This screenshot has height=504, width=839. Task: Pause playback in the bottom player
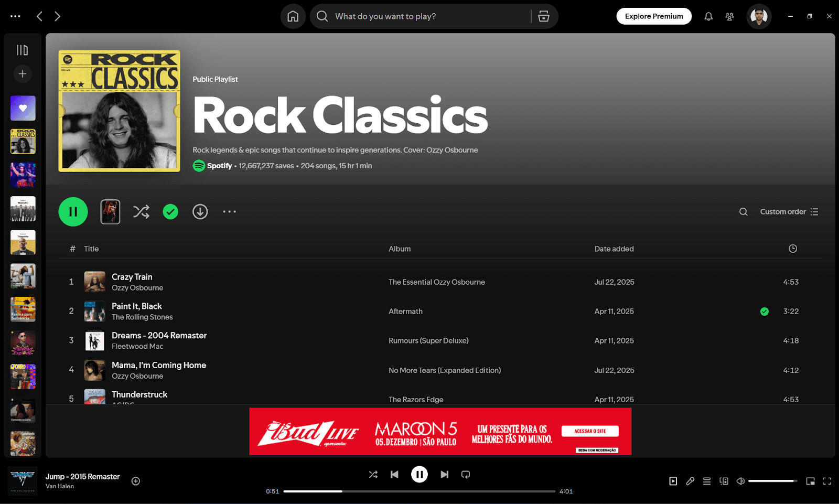click(x=419, y=475)
